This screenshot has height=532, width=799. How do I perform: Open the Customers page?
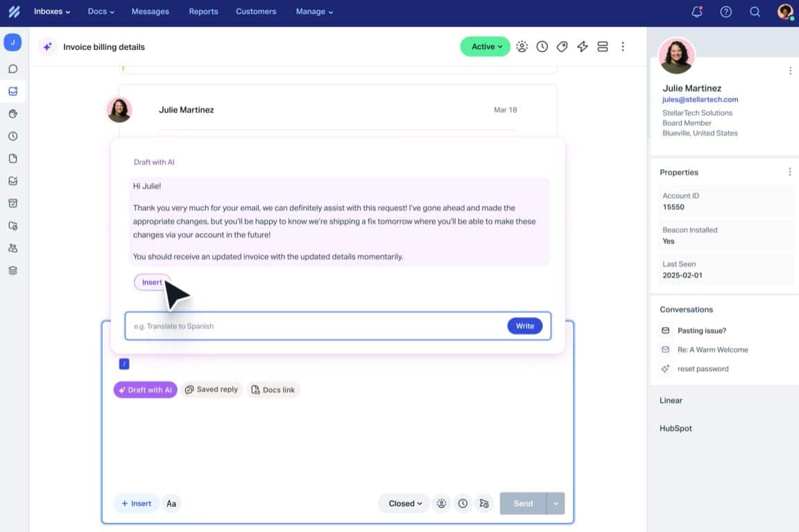tap(256, 11)
